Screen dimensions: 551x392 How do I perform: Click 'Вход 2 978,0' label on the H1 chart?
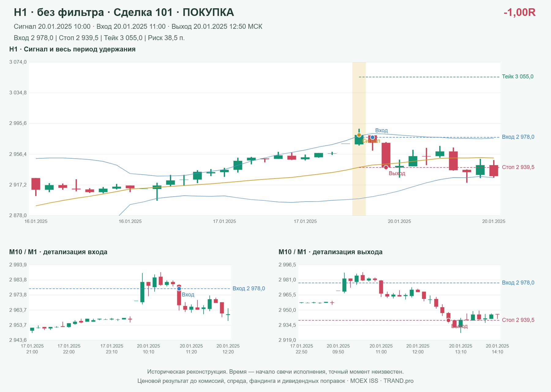tap(518, 137)
